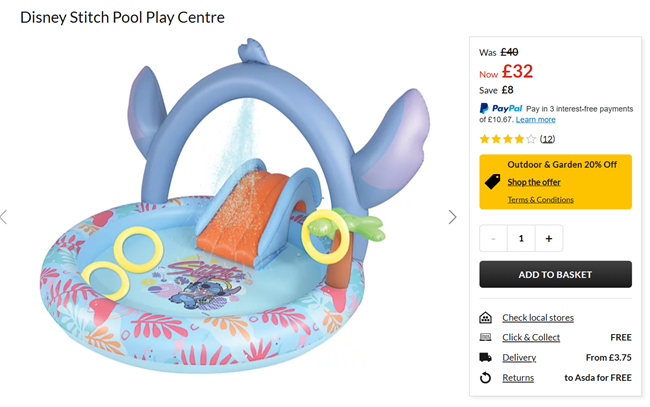Image resolution: width=650 pixels, height=407 pixels.
Task: Decrease quantity with minus button
Action: pos(493,238)
